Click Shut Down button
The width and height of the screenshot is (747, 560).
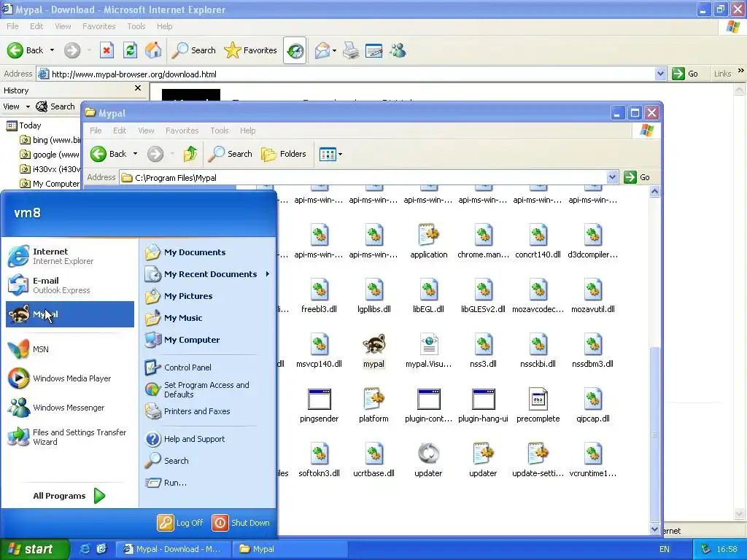pos(241,523)
